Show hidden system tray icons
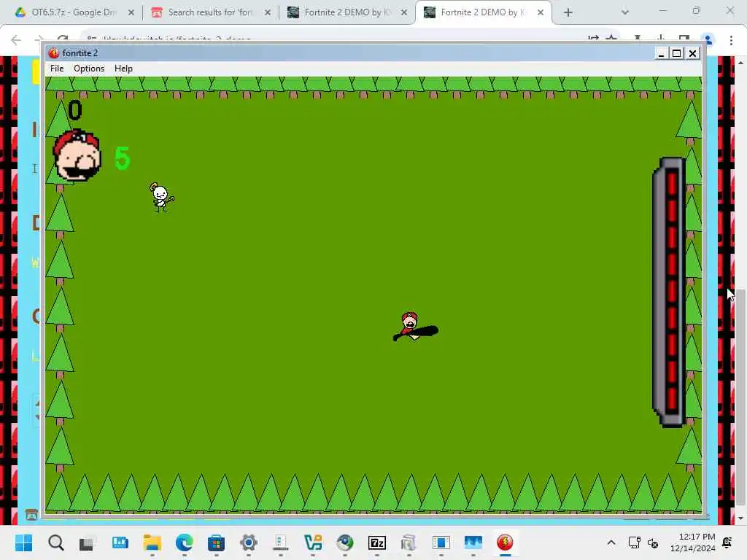The height and width of the screenshot is (560, 747). (x=611, y=542)
